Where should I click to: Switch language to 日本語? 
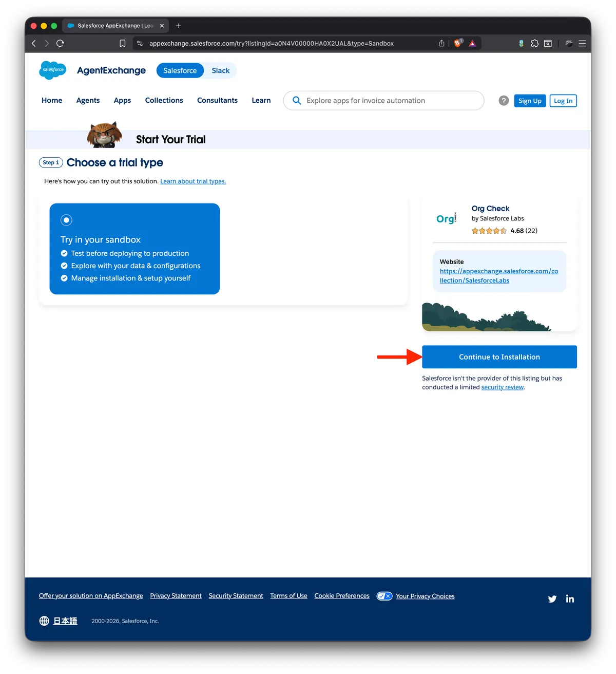click(x=65, y=621)
